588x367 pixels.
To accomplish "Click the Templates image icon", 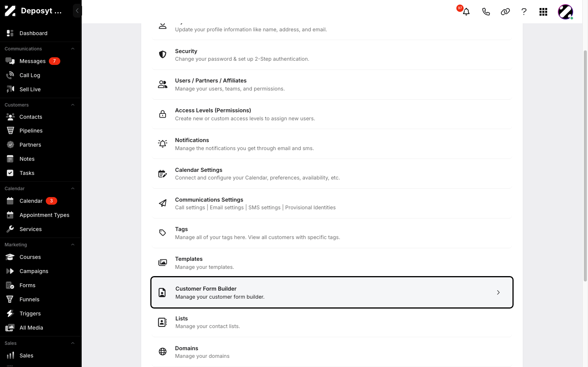I will point(163,263).
